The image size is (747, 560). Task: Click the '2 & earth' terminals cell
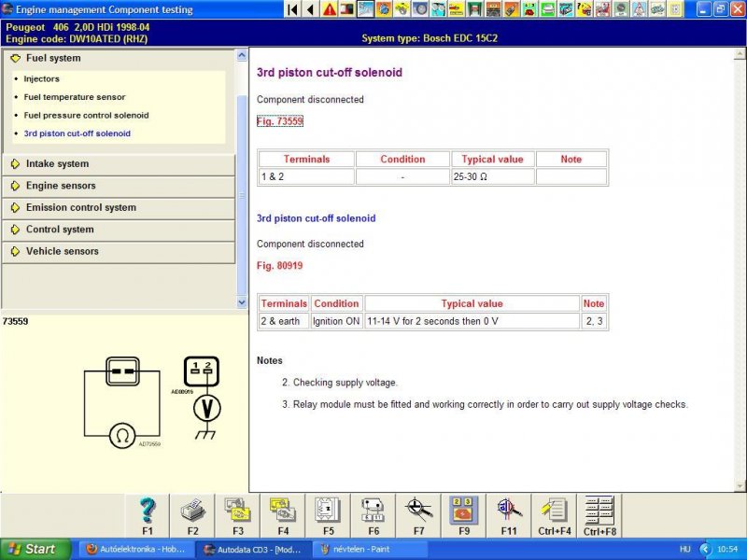tap(284, 321)
